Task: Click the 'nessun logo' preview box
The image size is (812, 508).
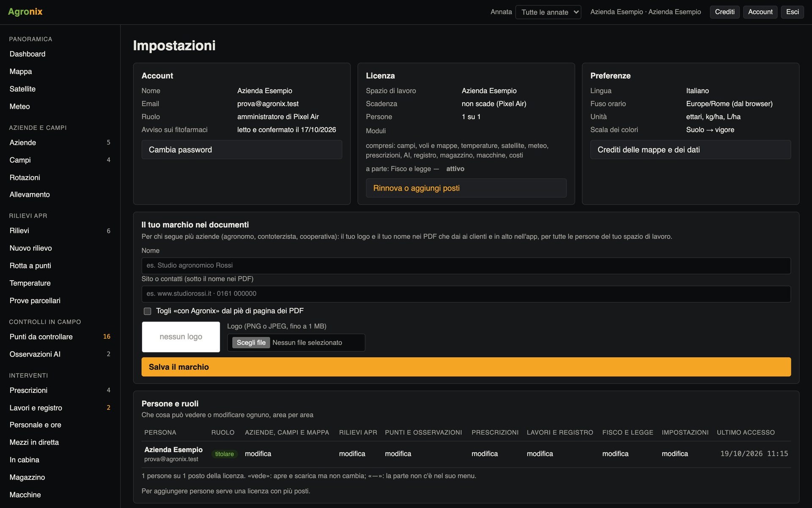Action: coord(181,337)
